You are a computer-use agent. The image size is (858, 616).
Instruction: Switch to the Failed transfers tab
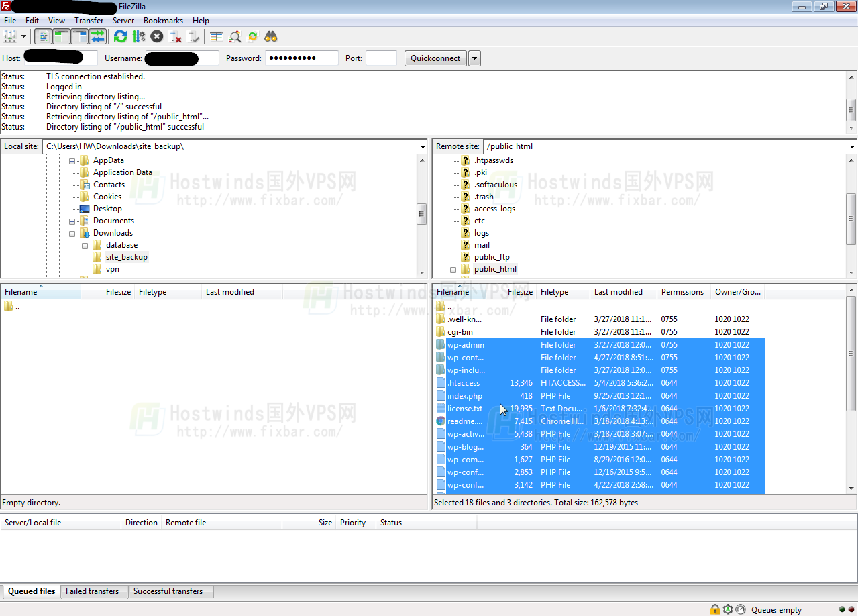pos(93,591)
